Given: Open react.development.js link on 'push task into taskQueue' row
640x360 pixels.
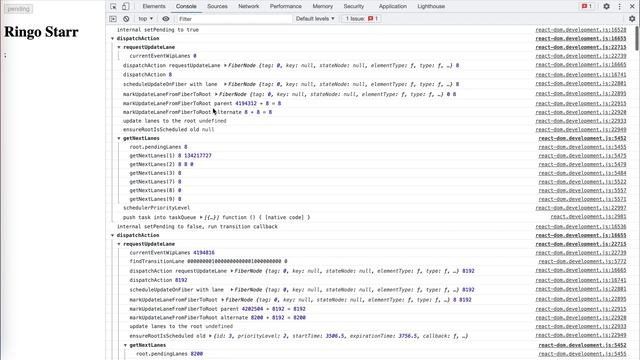Looking at the screenshot, I should [588, 217].
